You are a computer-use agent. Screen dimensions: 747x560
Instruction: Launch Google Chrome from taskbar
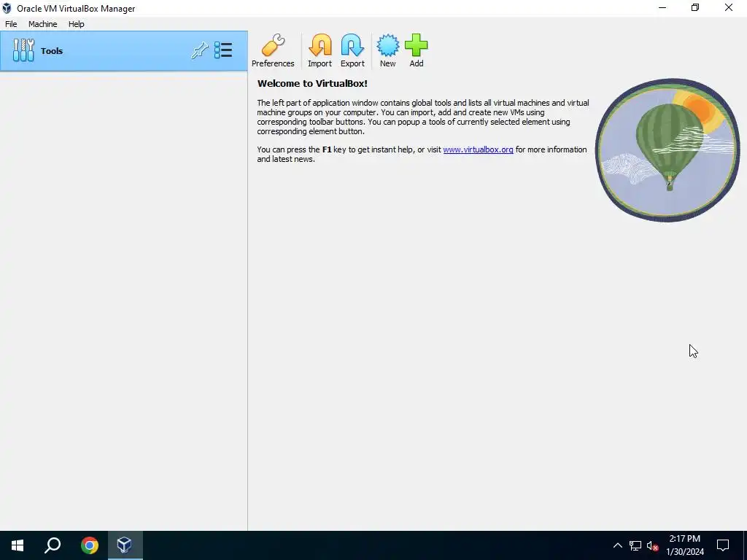point(89,545)
